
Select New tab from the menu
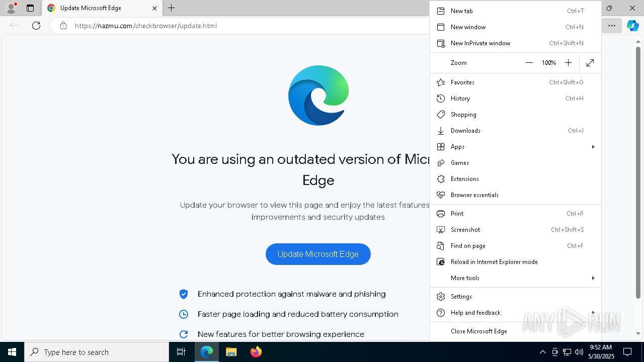point(515,11)
